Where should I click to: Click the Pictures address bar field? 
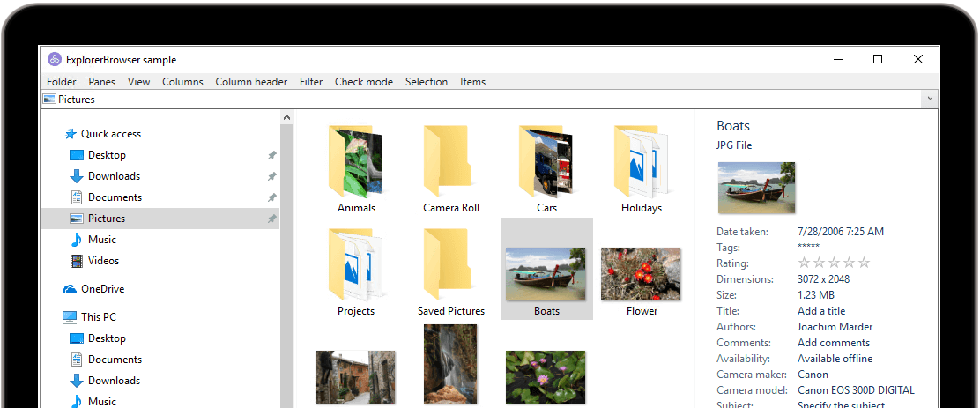(x=481, y=99)
